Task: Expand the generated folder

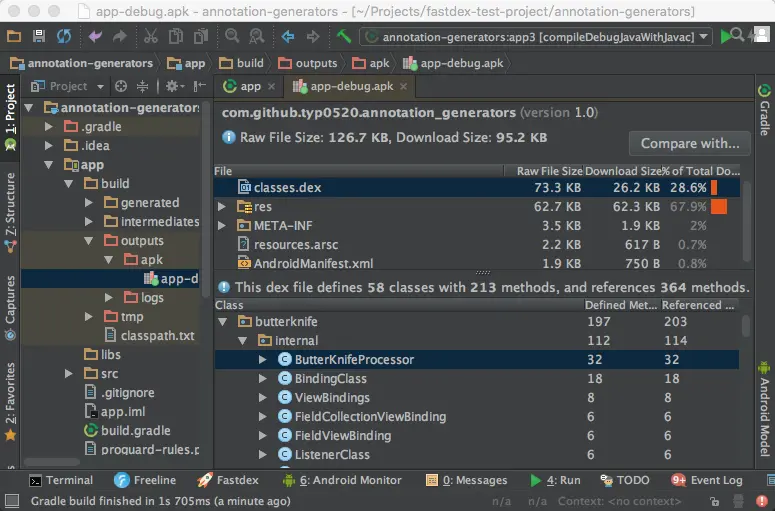Action: point(88,203)
